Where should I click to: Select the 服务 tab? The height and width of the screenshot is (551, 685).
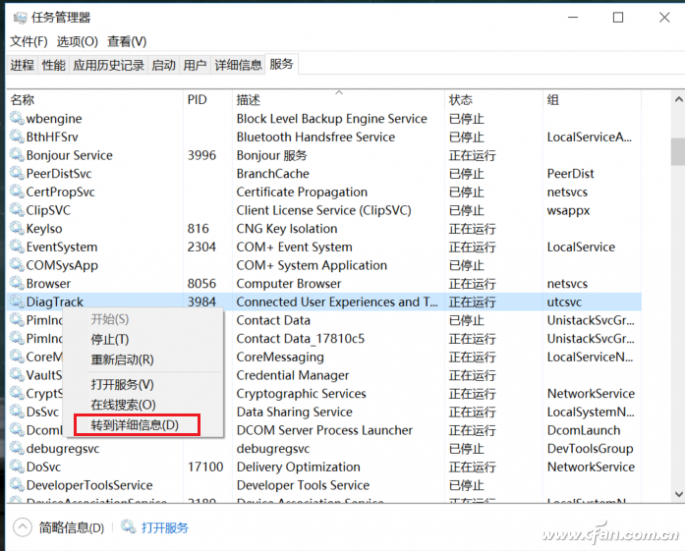click(x=281, y=64)
